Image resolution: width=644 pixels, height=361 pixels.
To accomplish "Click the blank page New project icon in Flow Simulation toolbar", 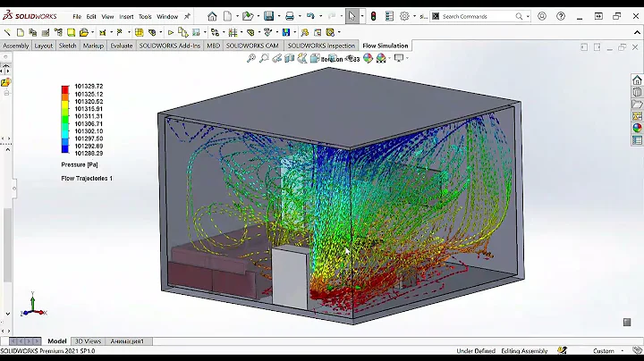I will [x=20, y=32].
